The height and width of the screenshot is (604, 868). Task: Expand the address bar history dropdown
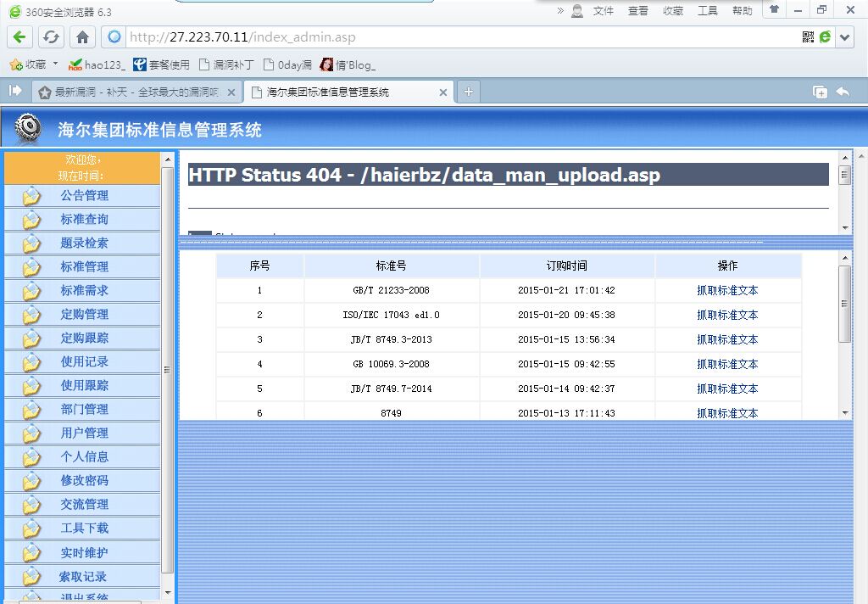845,37
